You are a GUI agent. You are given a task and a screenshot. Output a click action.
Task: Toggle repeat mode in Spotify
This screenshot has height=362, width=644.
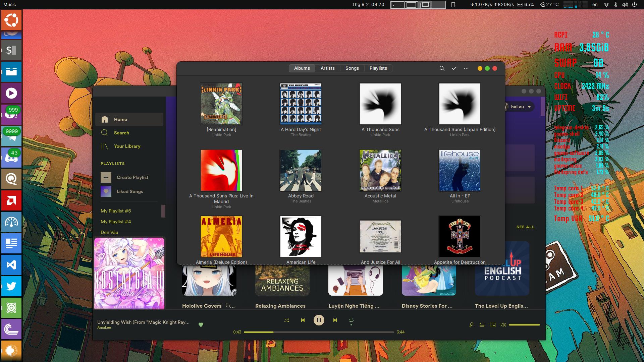point(351,320)
